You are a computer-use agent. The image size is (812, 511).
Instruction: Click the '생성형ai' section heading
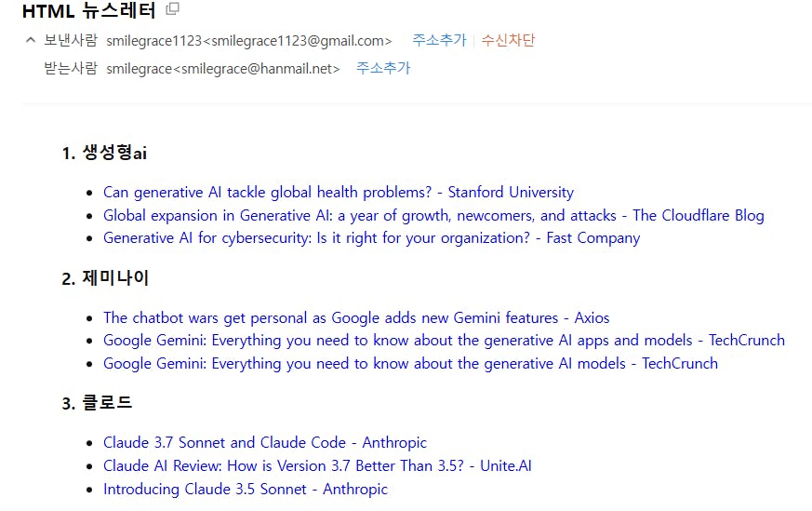[114, 154]
